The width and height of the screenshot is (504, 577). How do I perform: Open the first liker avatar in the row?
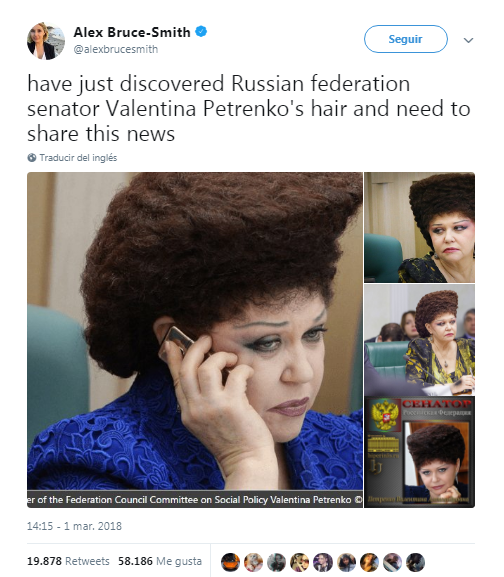pos(230,562)
